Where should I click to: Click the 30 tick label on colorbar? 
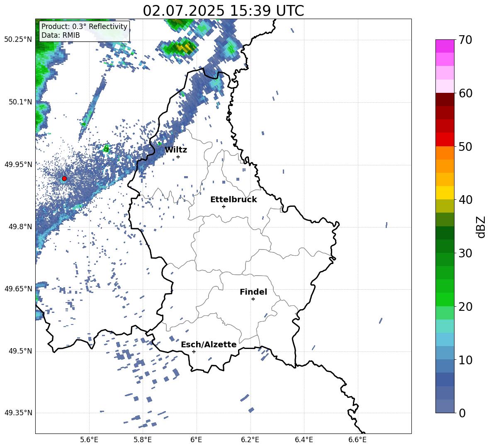pos(465,253)
